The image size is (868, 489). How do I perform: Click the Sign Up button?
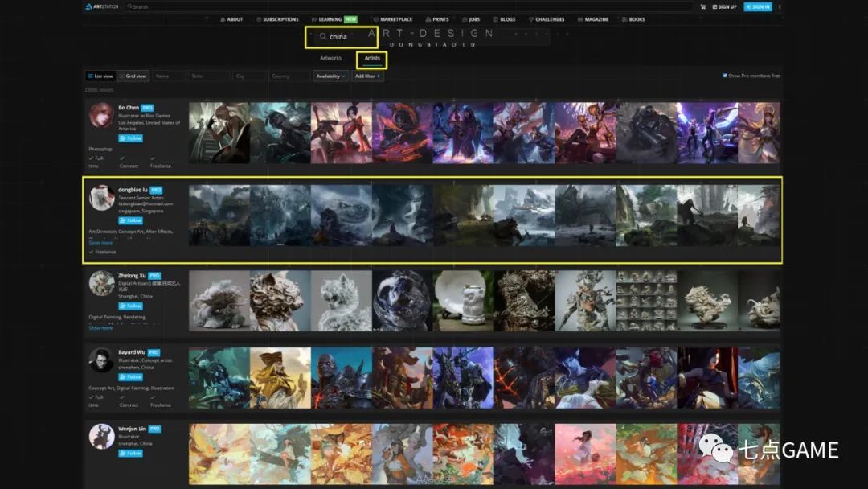(724, 6)
